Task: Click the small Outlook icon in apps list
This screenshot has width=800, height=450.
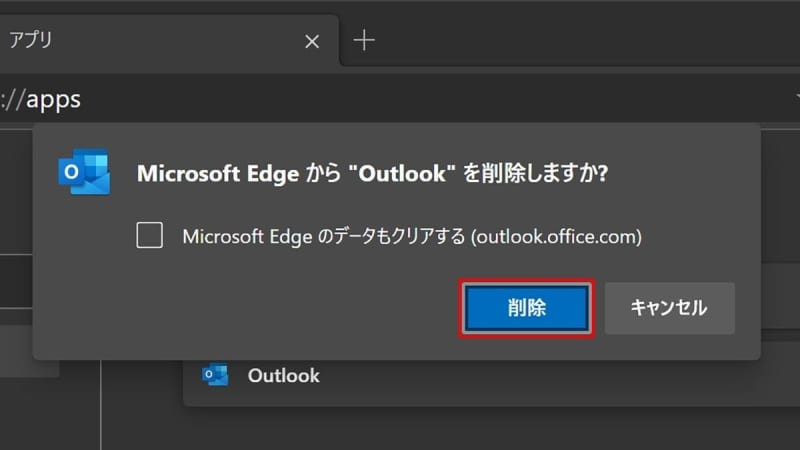Action: coord(215,375)
